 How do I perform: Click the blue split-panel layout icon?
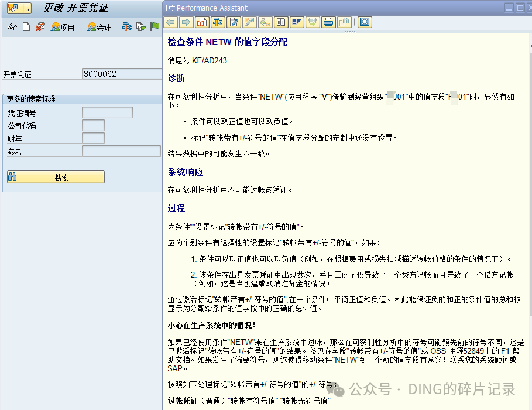[297, 22]
